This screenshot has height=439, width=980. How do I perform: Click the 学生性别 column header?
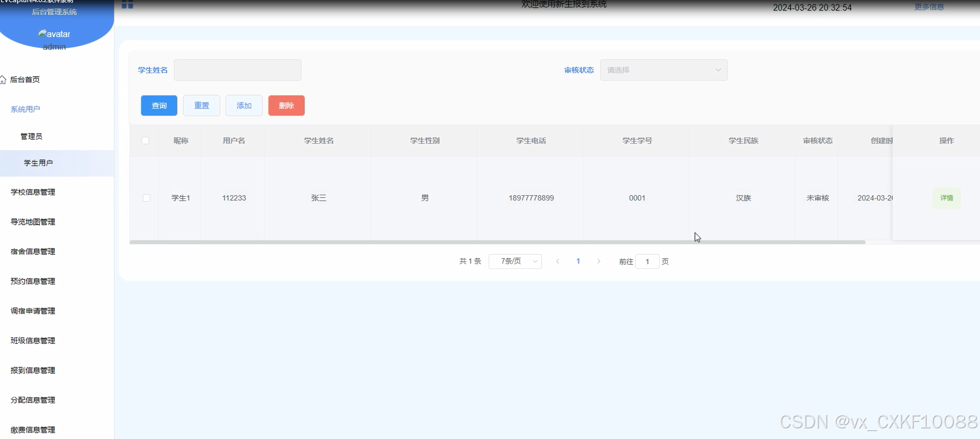tap(425, 141)
